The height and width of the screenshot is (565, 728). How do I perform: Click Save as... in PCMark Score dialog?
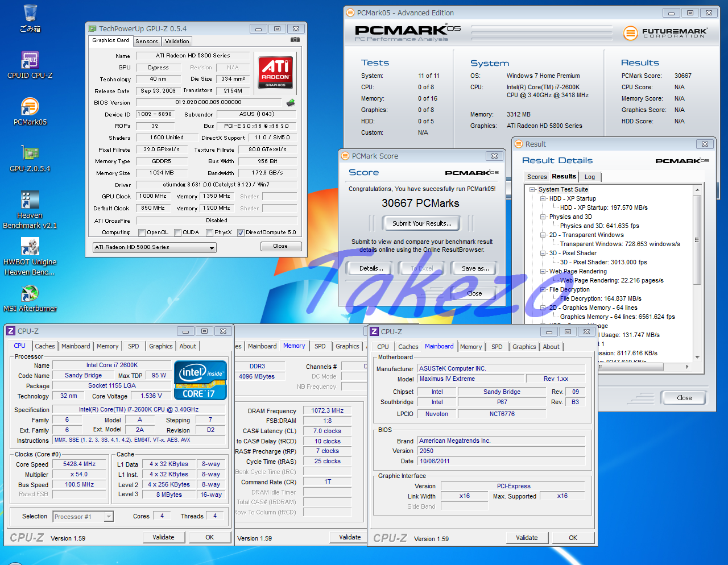pyautogui.click(x=475, y=268)
